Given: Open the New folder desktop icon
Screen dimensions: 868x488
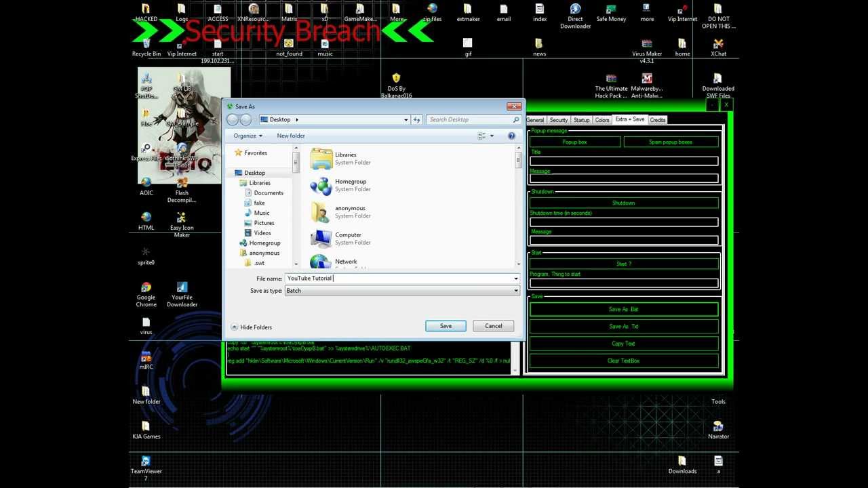Looking at the screenshot, I should [146, 395].
